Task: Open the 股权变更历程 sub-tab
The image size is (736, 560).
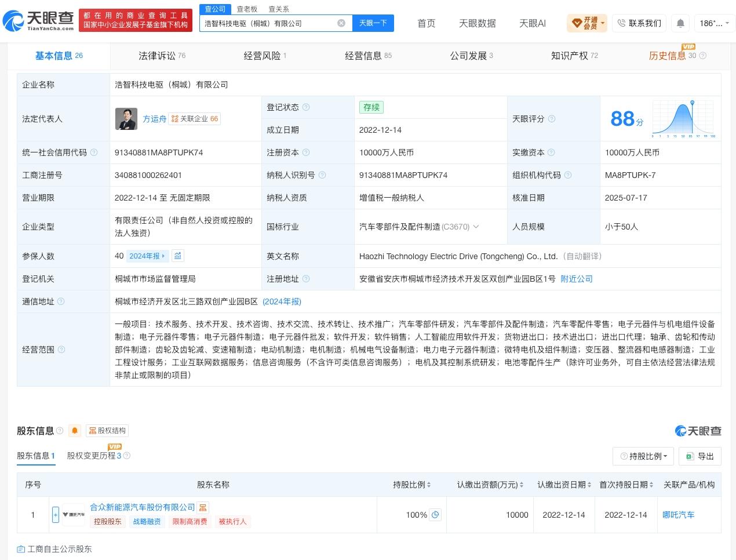Action: (x=94, y=456)
